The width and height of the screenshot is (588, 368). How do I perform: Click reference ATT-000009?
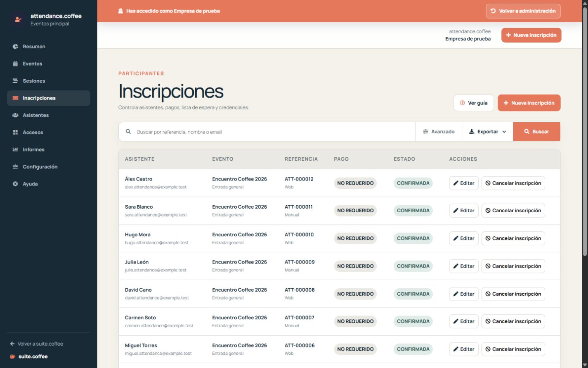pos(300,262)
